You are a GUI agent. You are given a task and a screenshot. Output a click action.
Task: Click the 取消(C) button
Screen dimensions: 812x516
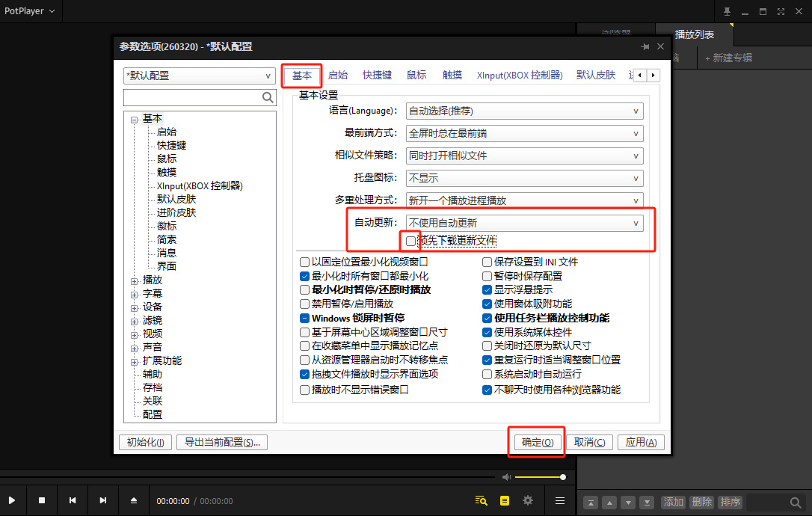(589, 443)
